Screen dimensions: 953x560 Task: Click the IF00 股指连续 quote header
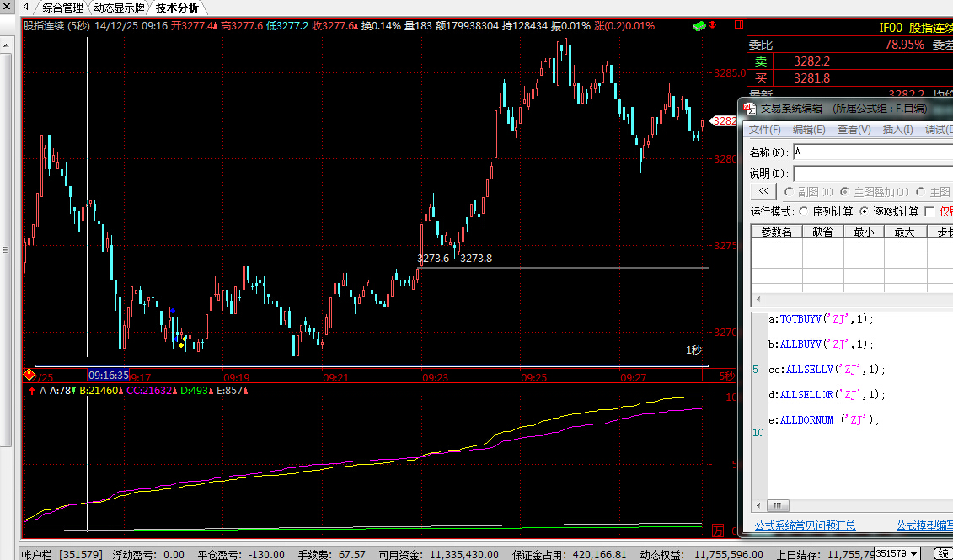point(916,27)
